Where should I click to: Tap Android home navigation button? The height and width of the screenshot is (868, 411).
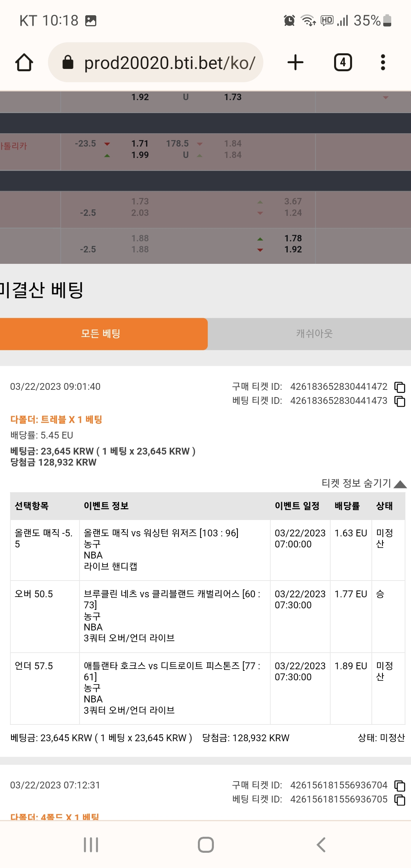[205, 845]
